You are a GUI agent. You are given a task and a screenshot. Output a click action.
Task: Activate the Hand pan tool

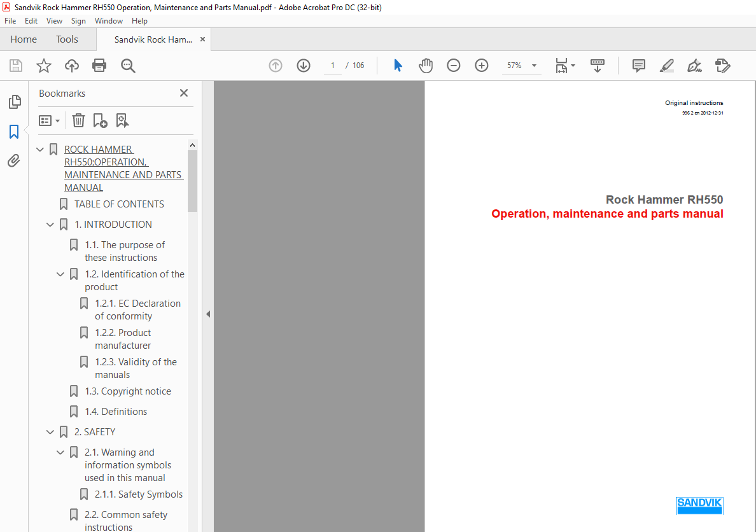[x=425, y=66]
